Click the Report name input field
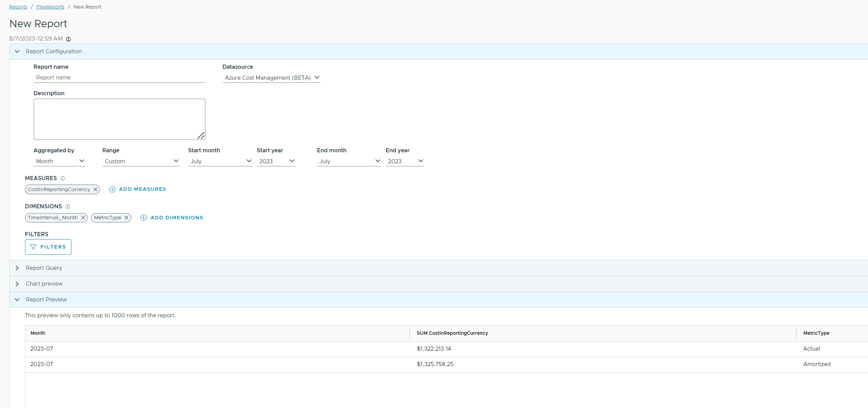 pyautogui.click(x=119, y=78)
